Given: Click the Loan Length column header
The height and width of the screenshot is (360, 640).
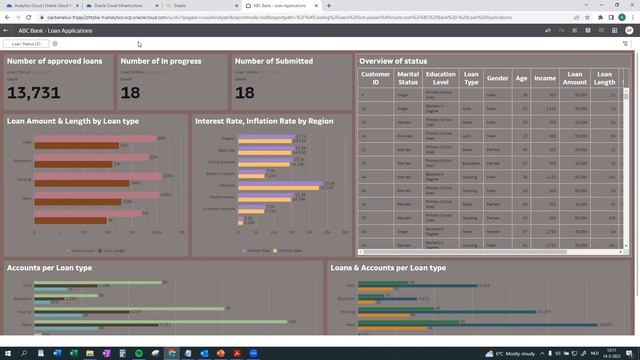Looking at the screenshot, I should pos(604,78).
